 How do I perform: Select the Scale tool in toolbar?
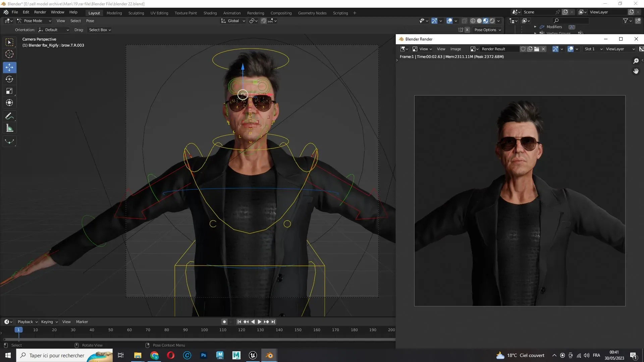pos(9,91)
